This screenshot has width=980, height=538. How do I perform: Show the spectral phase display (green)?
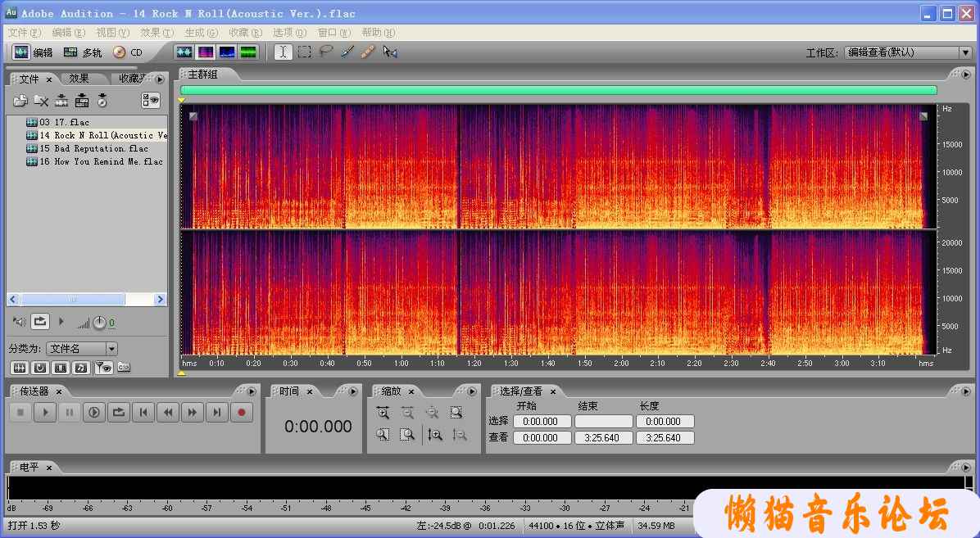click(x=248, y=52)
